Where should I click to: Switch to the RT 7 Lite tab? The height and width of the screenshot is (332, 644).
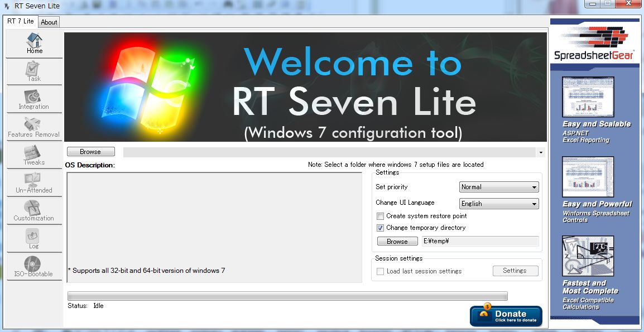pyautogui.click(x=21, y=21)
